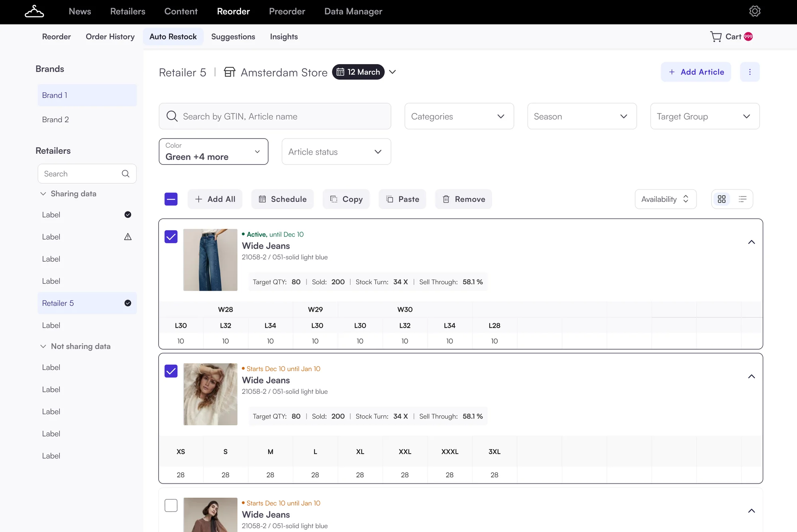Open the Retailers top menu
797x532 pixels.
click(x=128, y=12)
